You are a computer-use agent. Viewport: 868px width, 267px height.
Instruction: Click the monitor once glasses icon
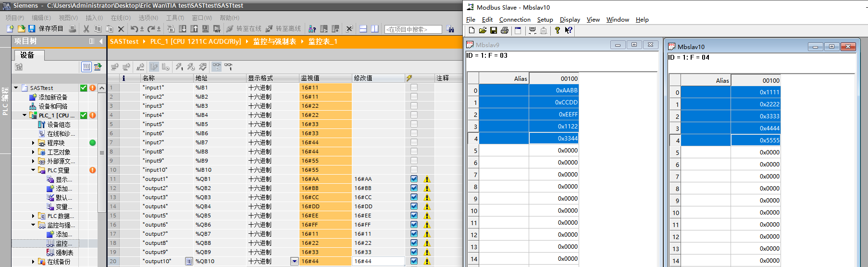(x=228, y=67)
